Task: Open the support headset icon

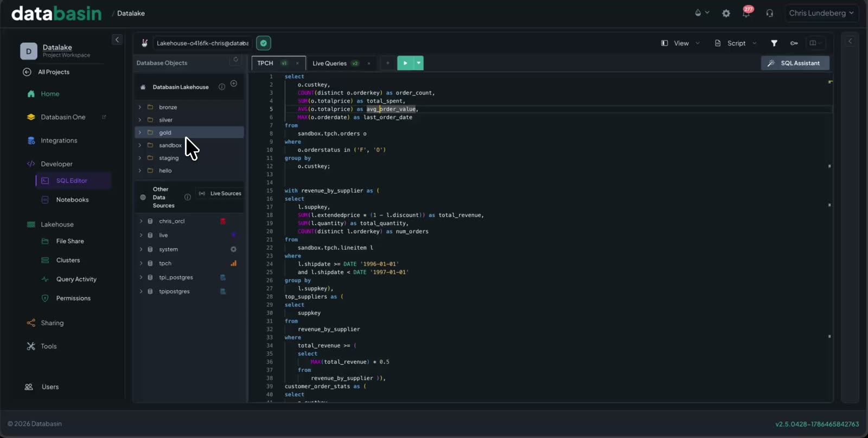Action: [x=769, y=13]
